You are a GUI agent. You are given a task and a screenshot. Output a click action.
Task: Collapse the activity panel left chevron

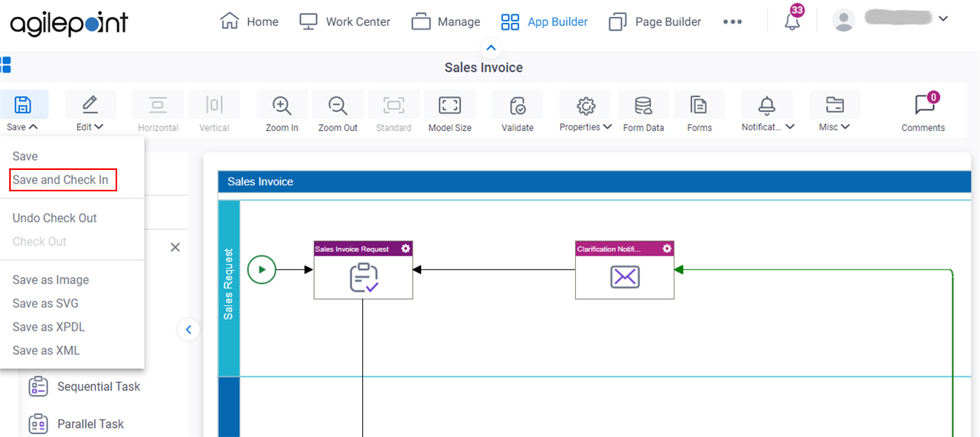coord(188,330)
